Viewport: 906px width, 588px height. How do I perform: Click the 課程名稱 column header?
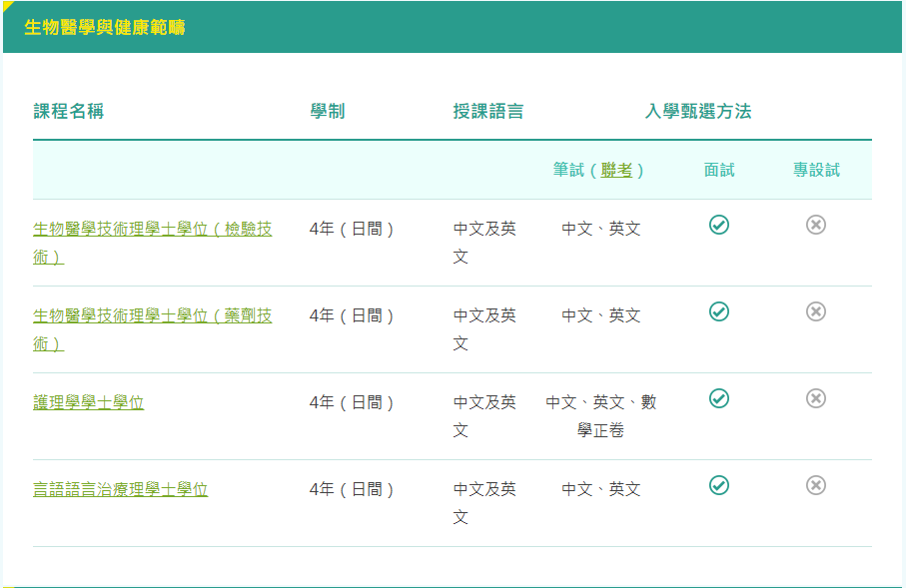pos(68,112)
